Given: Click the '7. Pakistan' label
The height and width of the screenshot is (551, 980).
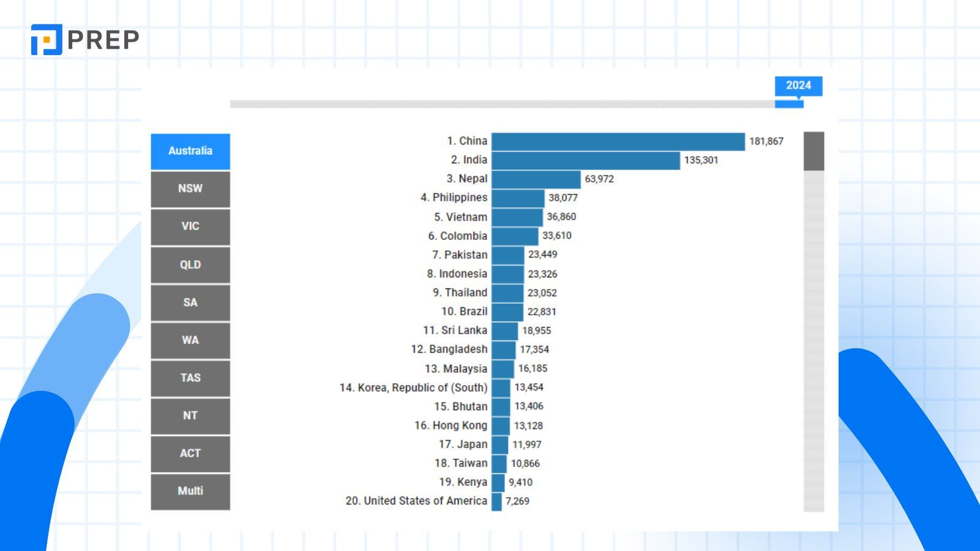Looking at the screenshot, I should pos(459,255).
